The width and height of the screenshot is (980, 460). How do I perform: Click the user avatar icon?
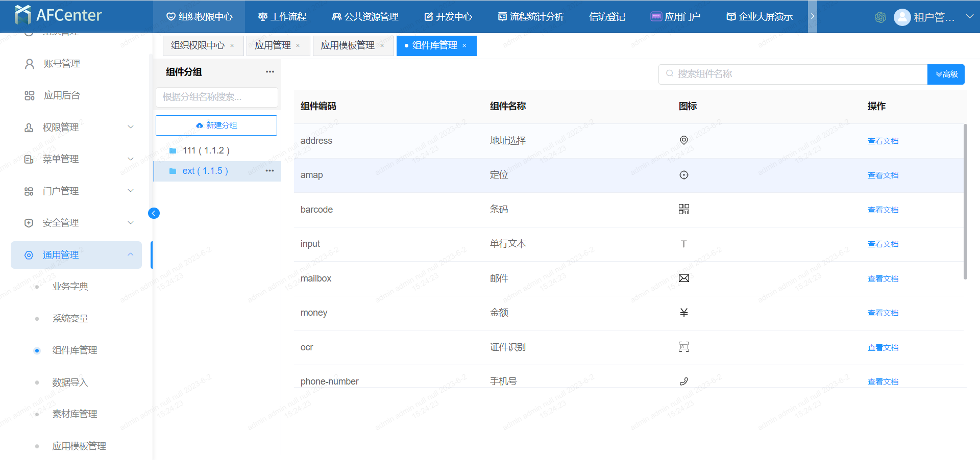pyautogui.click(x=902, y=17)
